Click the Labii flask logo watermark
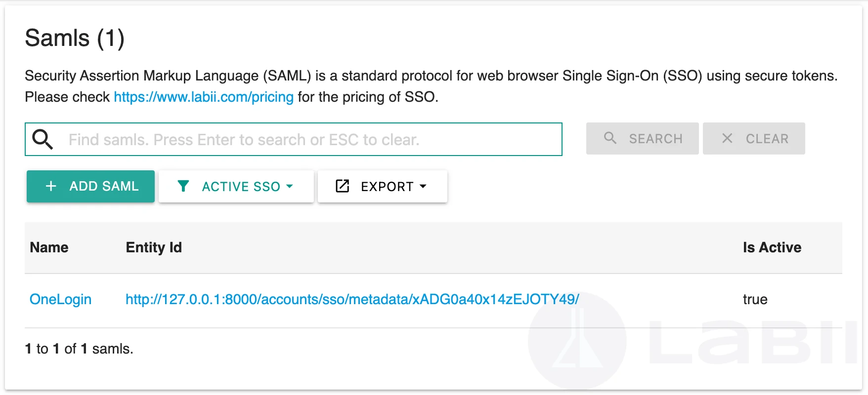 577,341
